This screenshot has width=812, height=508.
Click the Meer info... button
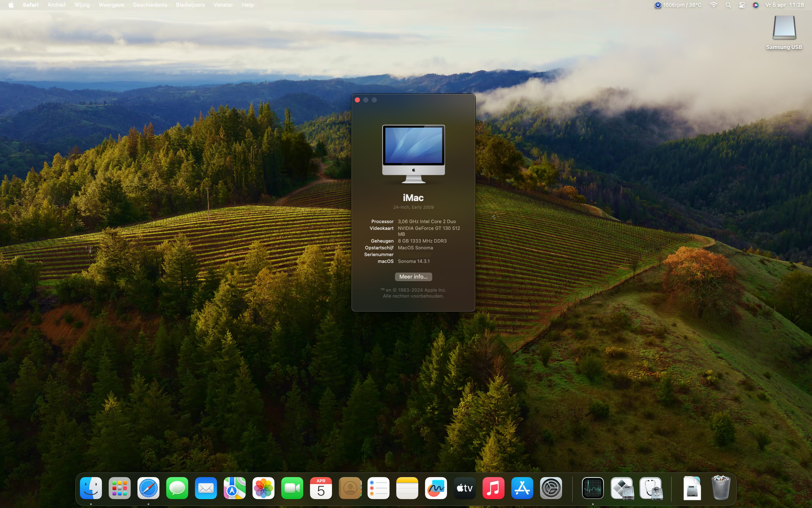413,276
